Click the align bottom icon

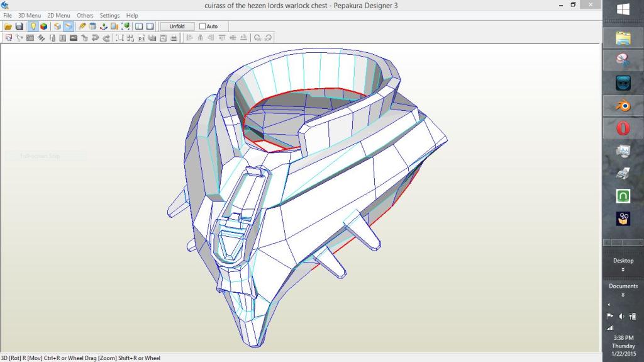click(243, 38)
